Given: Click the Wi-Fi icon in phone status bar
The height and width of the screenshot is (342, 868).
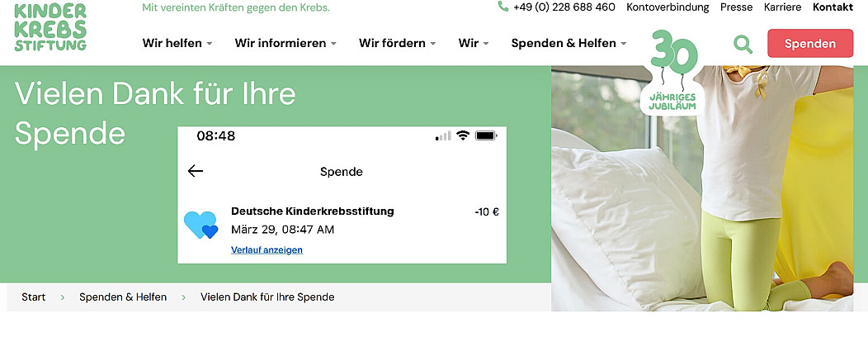Looking at the screenshot, I should click(x=463, y=135).
